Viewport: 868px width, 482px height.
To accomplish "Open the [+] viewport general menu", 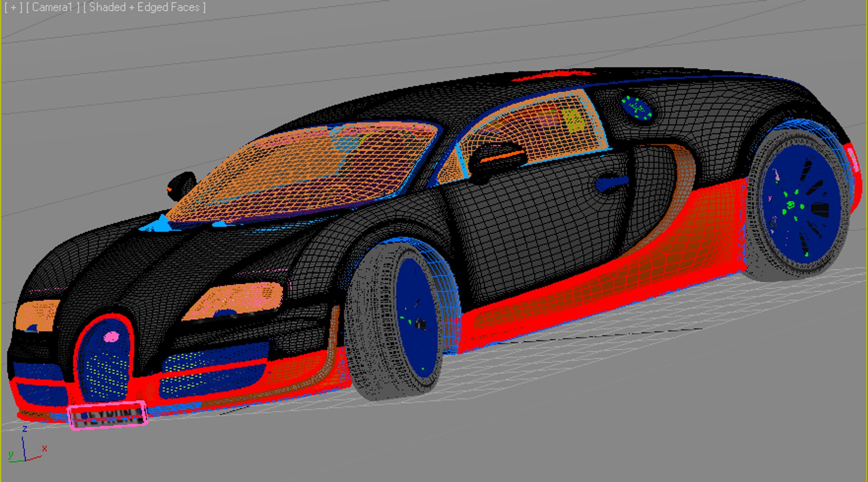I will tap(13, 8).
